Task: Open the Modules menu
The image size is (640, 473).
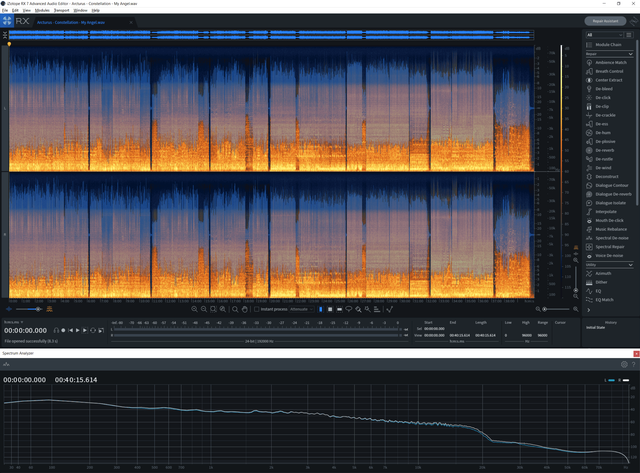Action: (x=42, y=10)
